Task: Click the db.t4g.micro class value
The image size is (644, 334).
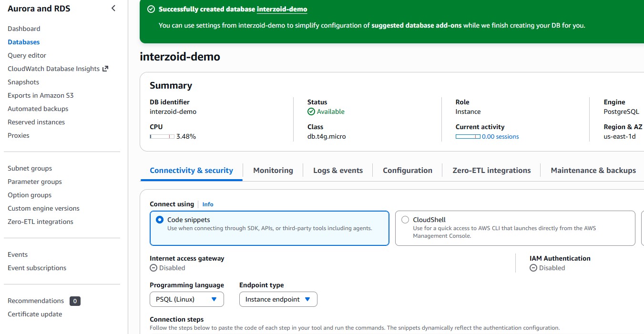Action: [327, 136]
